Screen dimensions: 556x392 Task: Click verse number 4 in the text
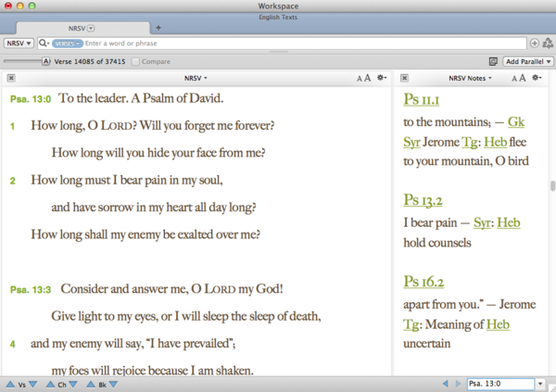click(13, 344)
